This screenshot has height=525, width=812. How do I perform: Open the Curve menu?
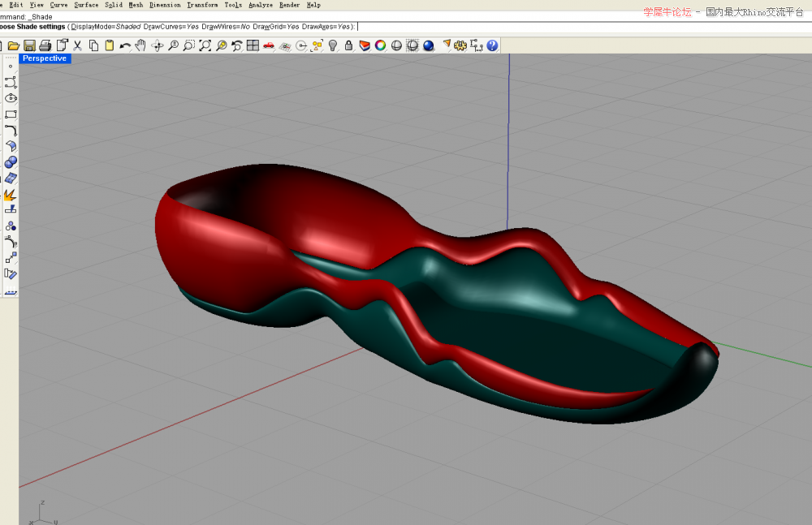[x=58, y=5]
